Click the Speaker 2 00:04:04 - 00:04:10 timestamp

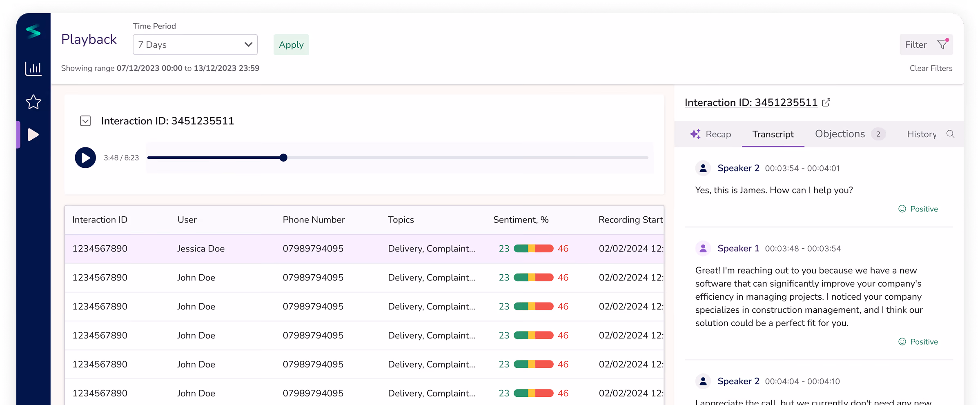(x=802, y=381)
